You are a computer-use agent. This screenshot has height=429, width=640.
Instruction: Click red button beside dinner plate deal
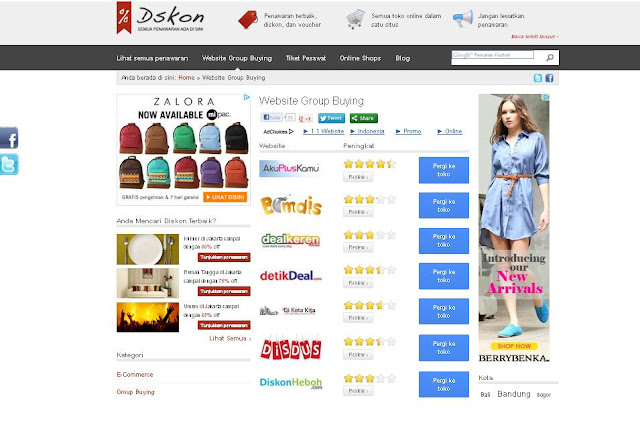[x=224, y=258]
